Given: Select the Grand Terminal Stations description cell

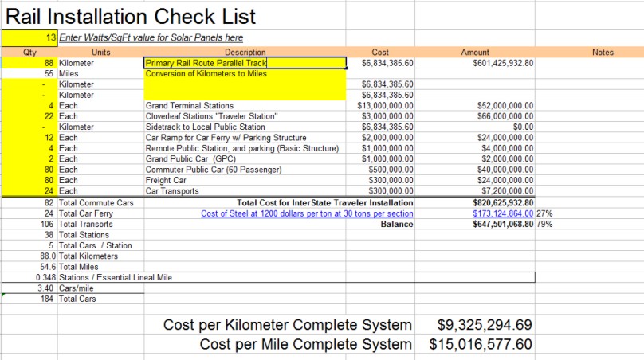Looking at the screenshot, I should click(x=245, y=105).
